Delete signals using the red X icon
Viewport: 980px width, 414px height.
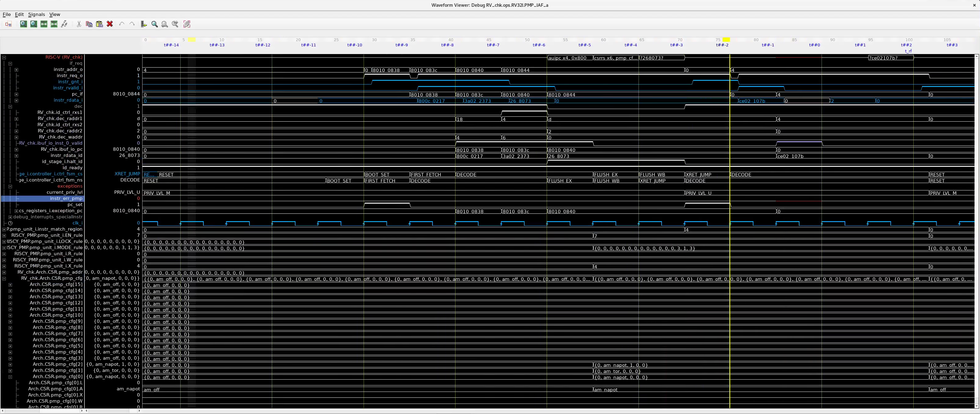point(110,24)
